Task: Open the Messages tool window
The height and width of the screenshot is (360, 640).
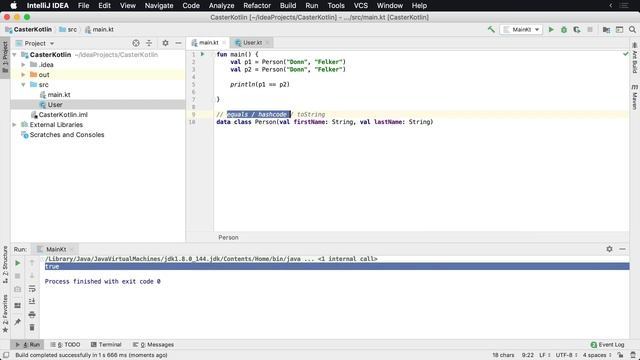Action: [153, 344]
